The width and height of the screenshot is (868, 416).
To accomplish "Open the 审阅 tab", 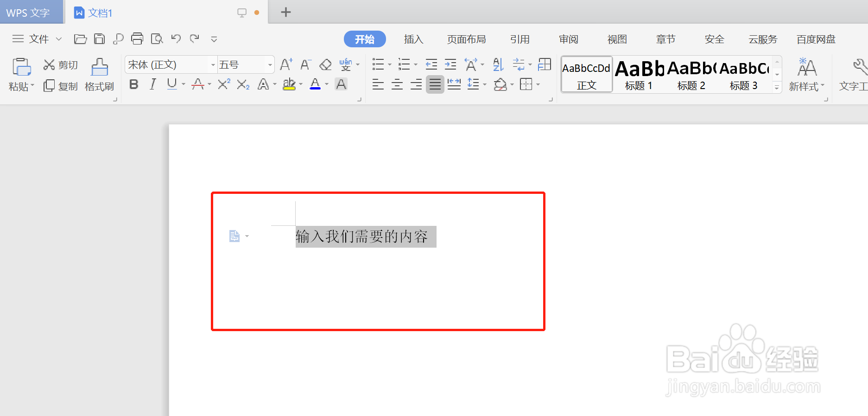I will tap(569, 39).
